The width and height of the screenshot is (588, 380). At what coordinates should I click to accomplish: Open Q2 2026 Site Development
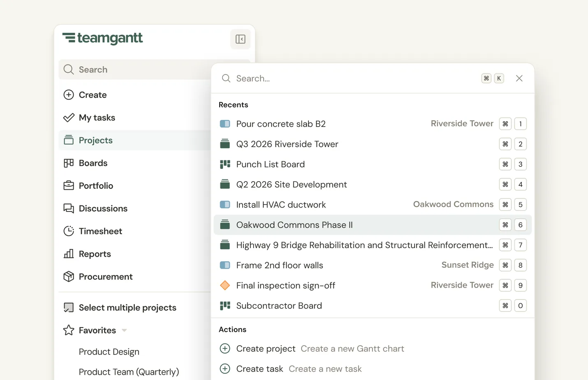[373, 184]
